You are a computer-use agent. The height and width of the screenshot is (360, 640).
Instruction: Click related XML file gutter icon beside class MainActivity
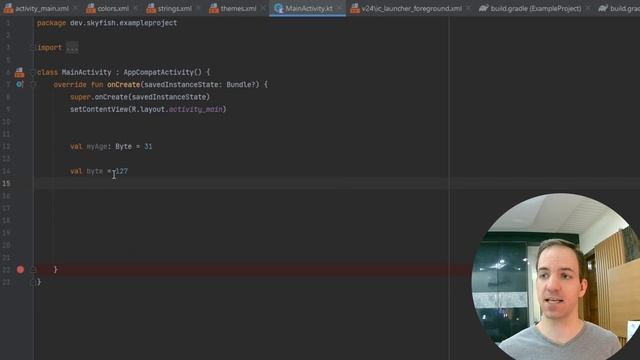(x=19, y=72)
